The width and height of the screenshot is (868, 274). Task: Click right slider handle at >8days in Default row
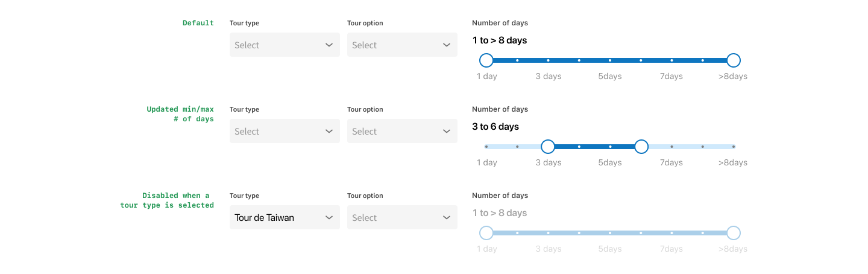pos(733,60)
